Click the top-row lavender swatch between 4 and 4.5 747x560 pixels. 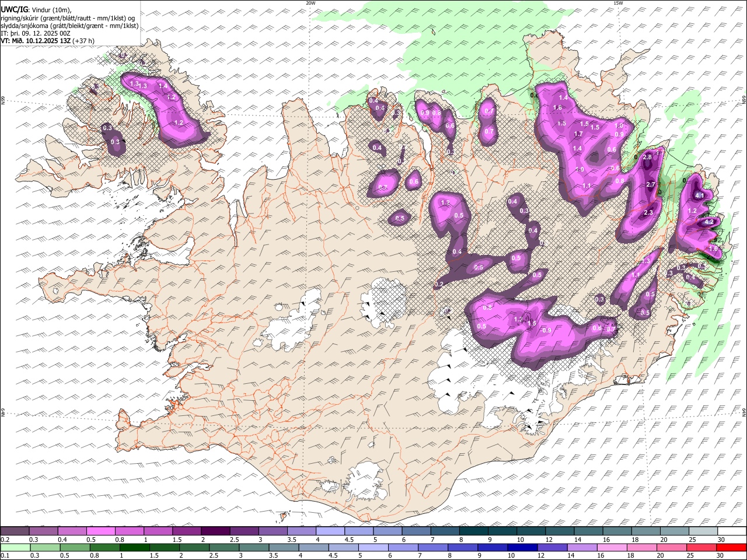click(x=331, y=531)
